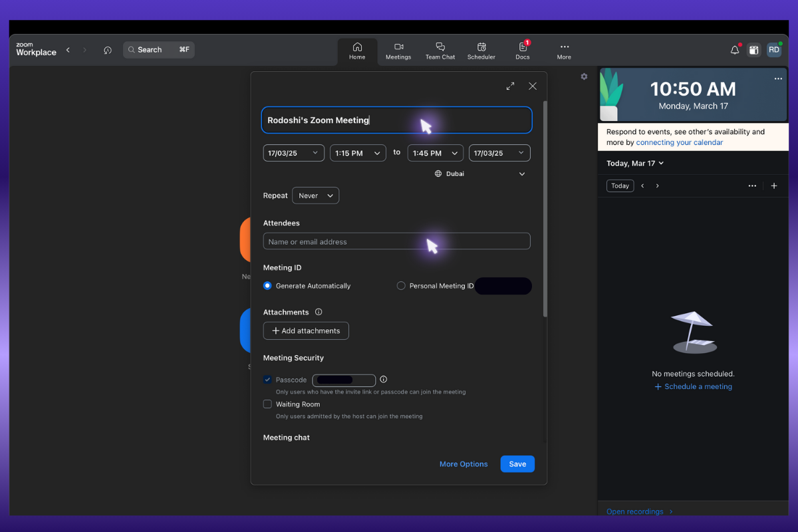Go to the next day in calendar
Viewport: 798px width, 532px height.
(658, 186)
